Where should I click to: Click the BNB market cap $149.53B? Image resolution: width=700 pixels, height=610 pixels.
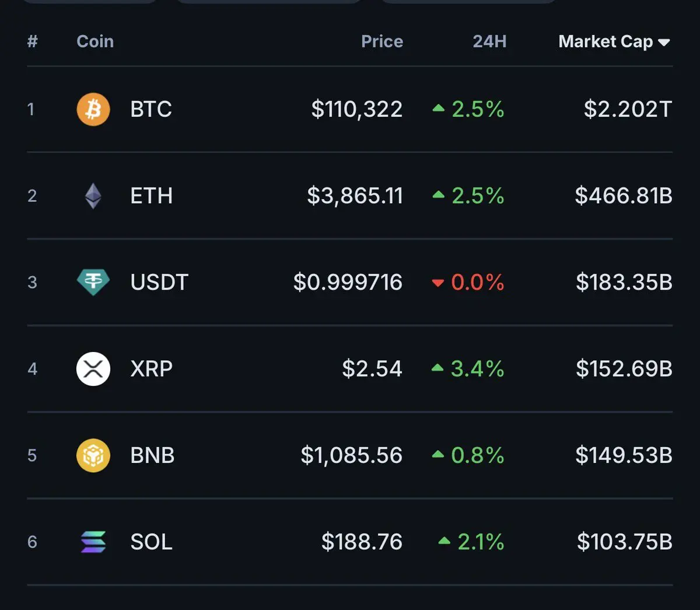tap(624, 455)
